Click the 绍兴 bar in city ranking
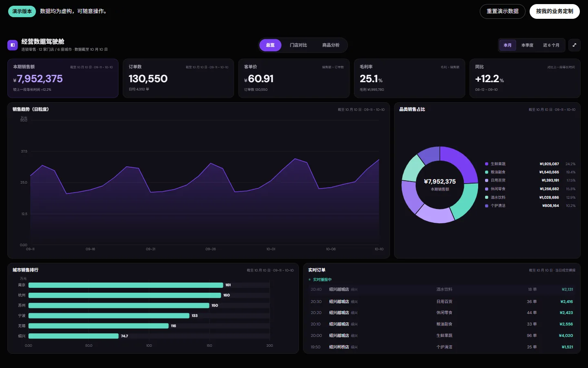Viewport: 588px width, 368px height. pos(73,336)
